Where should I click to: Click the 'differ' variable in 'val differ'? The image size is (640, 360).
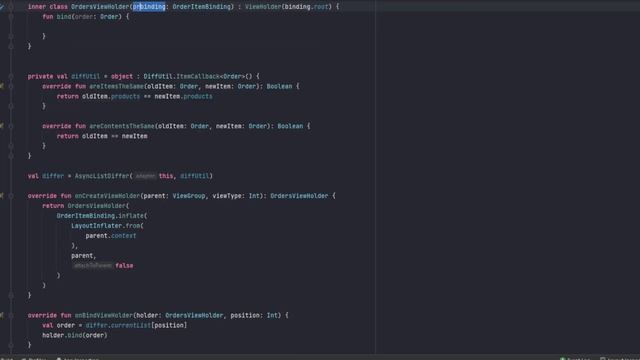pos(53,176)
